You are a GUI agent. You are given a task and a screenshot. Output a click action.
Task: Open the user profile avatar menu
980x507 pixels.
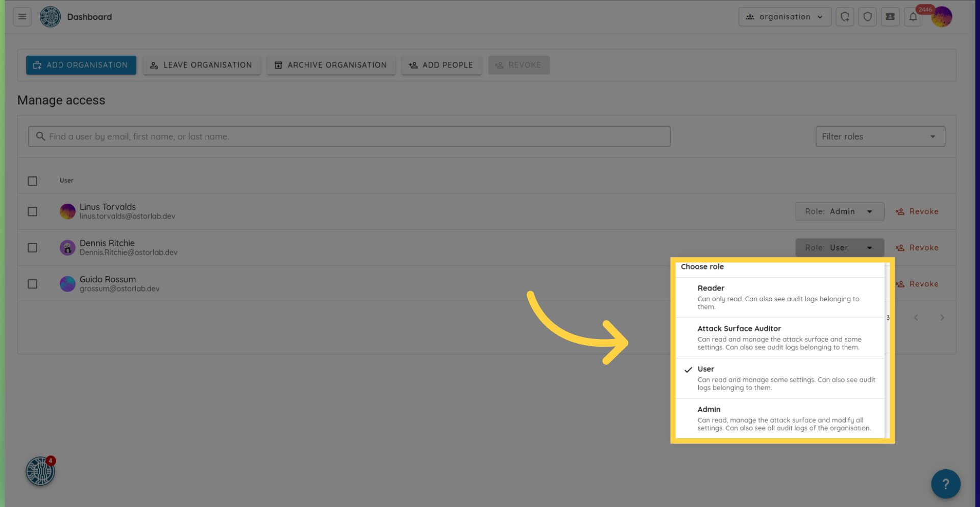coord(942,17)
